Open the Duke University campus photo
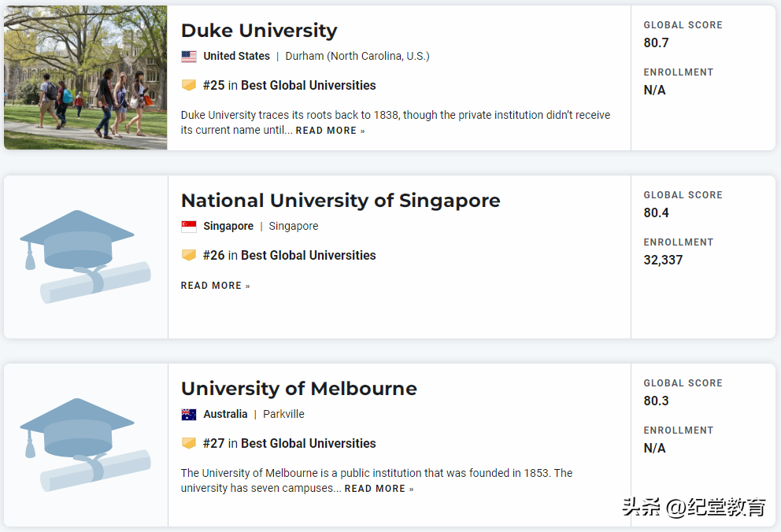The width and height of the screenshot is (781, 532). point(85,77)
